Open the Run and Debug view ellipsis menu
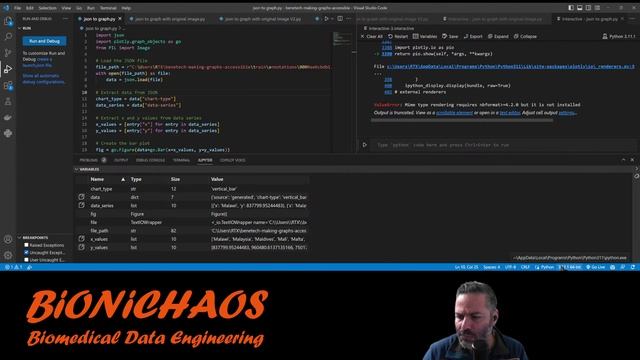 tap(65, 19)
